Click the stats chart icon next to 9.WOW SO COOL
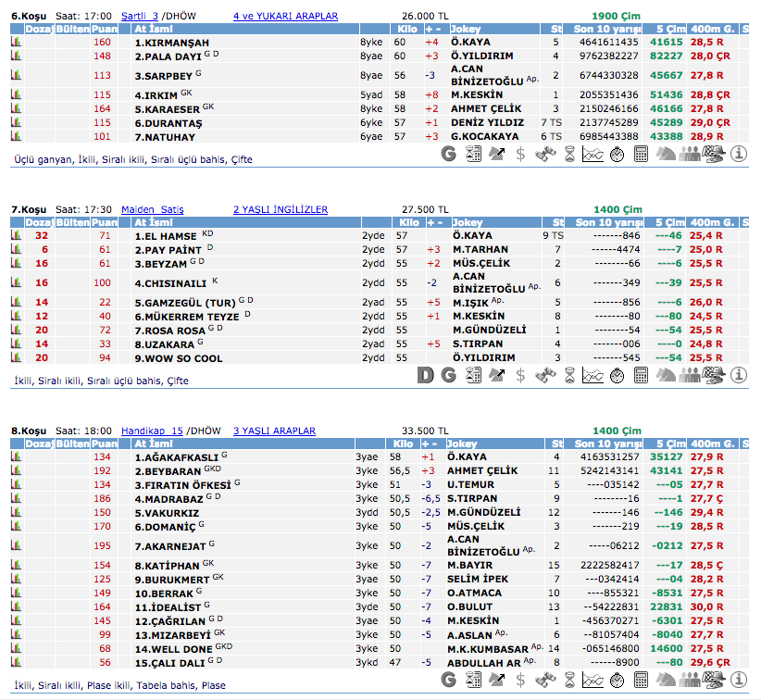Screen dimensions: 761x700 click(x=16, y=358)
